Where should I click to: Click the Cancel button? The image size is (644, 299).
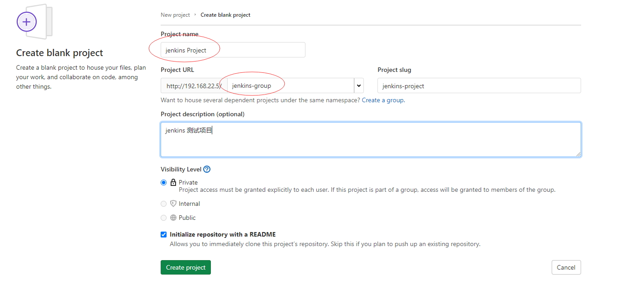coord(566,267)
